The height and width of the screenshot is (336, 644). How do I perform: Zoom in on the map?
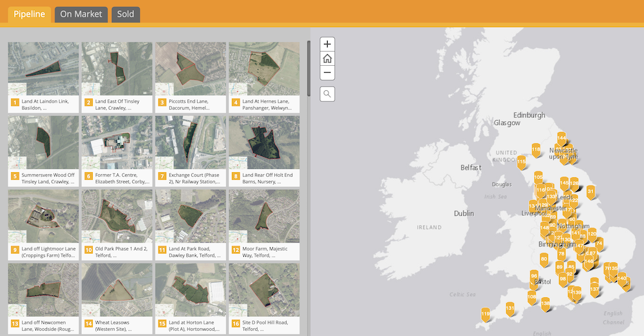coord(327,44)
